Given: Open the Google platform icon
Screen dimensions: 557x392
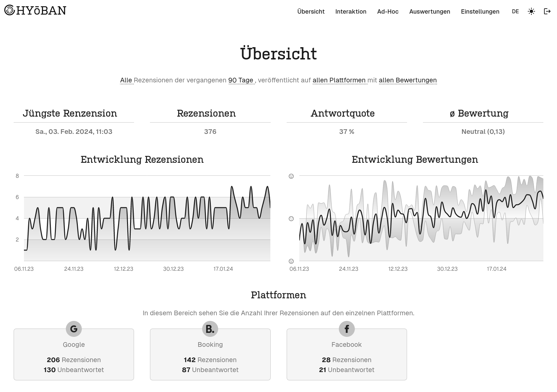Looking at the screenshot, I should click(x=73, y=329).
